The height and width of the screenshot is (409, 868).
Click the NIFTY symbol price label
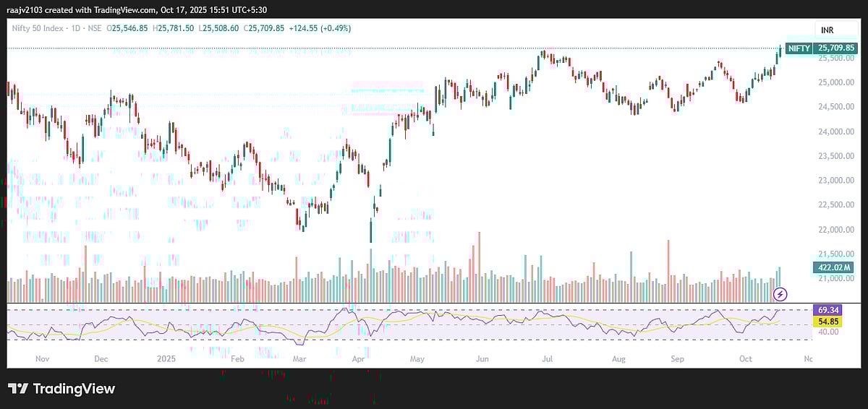(x=799, y=48)
